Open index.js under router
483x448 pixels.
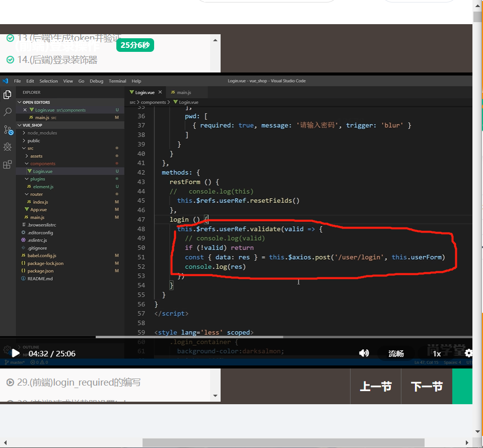[x=40, y=202]
